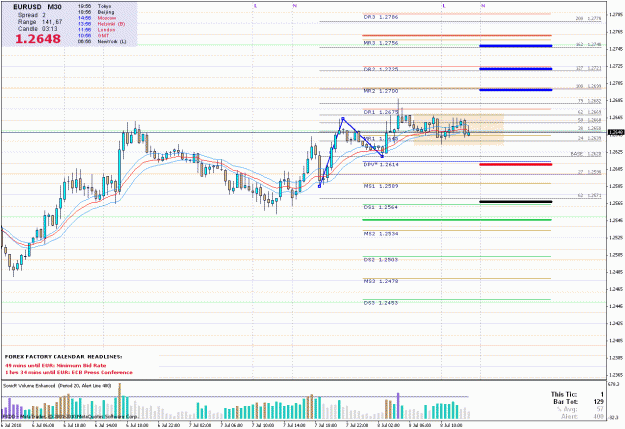
Task: Select the GMT clock row
Action: [x=93, y=35]
